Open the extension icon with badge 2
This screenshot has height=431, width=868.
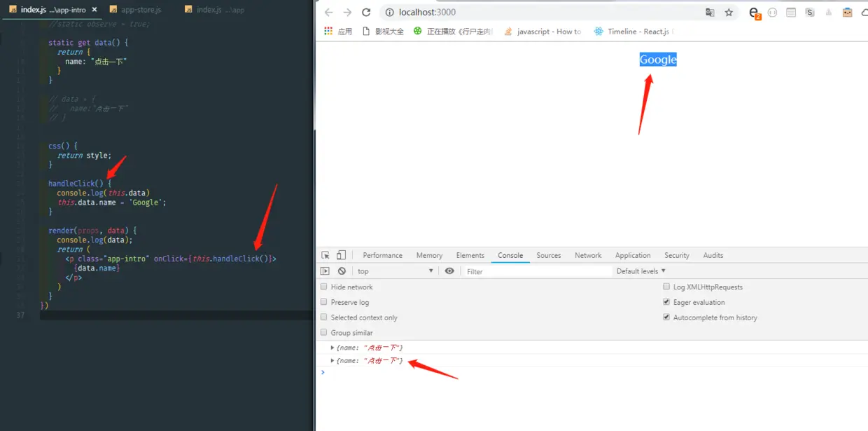click(x=755, y=13)
